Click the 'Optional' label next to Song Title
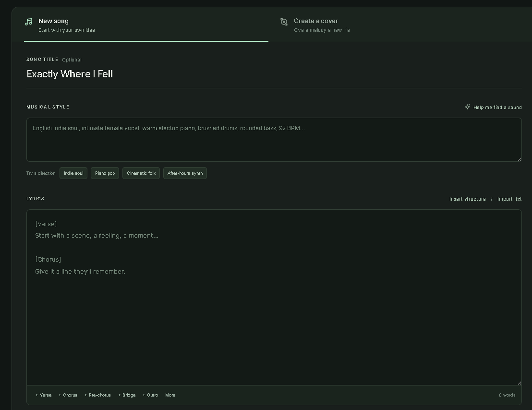Viewport: 532px width, 410px height. coord(72,60)
